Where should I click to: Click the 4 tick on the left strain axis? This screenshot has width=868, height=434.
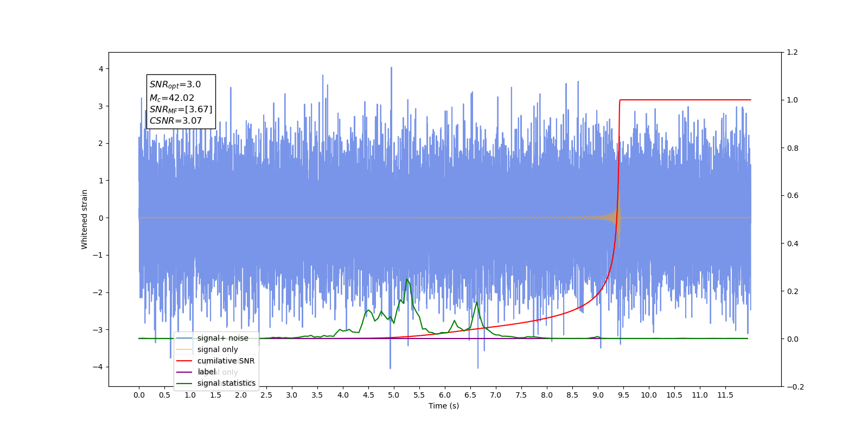[x=101, y=69]
